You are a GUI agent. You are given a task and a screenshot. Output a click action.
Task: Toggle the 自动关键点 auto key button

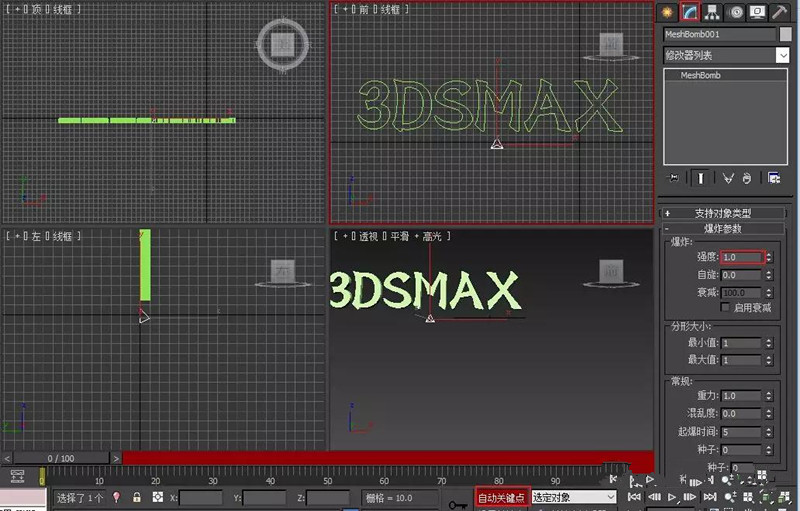[501, 498]
